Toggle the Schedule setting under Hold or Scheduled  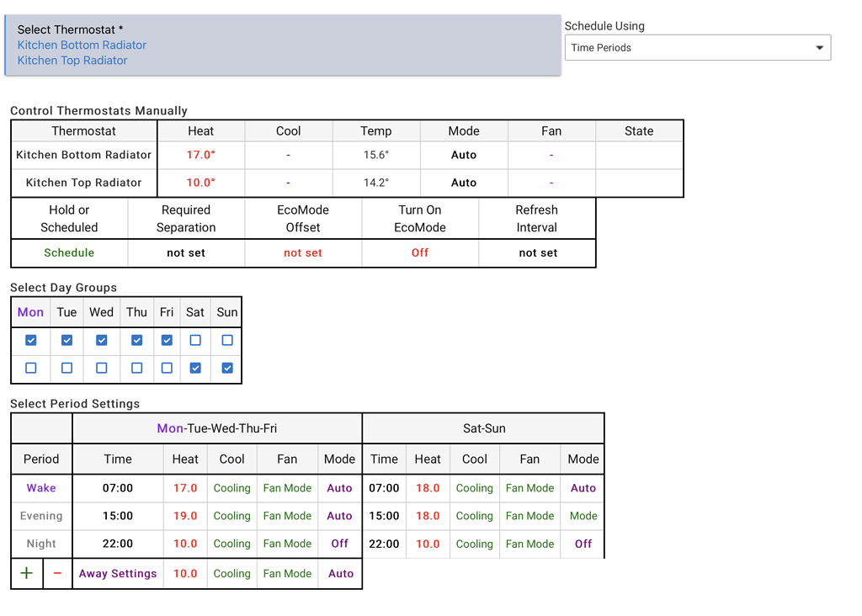69,252
